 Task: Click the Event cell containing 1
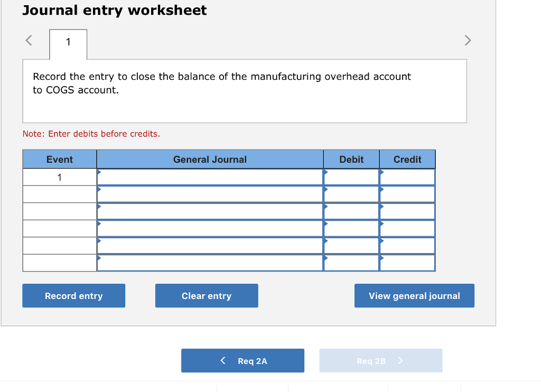tap(59, 176)
